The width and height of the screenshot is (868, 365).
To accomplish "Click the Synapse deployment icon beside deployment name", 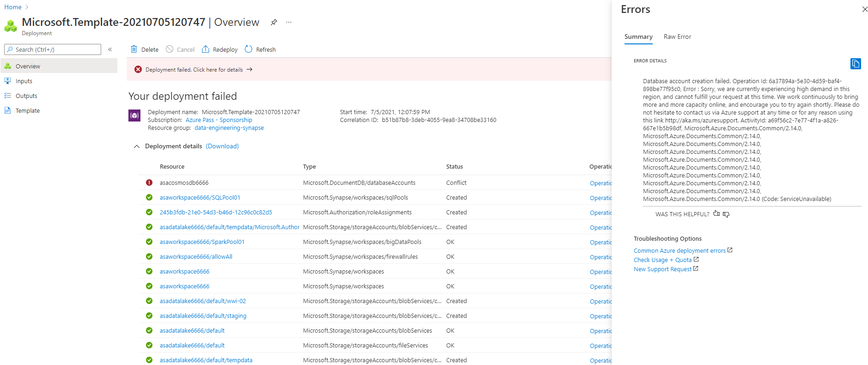I will click(x=134, y=116).
